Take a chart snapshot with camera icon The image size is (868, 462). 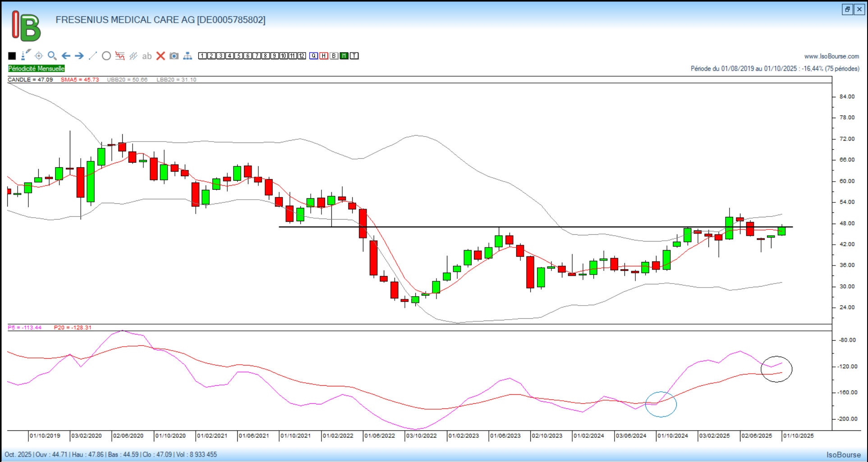pos(174,56)
